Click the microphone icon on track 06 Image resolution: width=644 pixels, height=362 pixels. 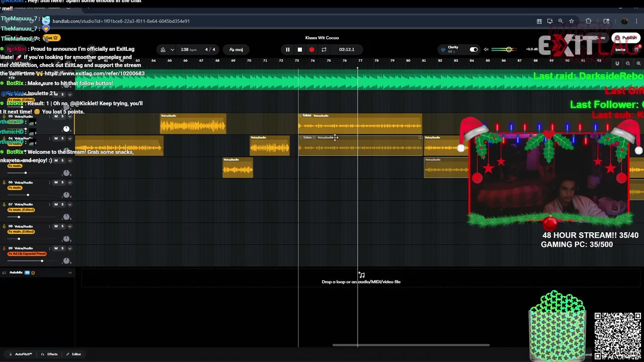click(4, 183)
